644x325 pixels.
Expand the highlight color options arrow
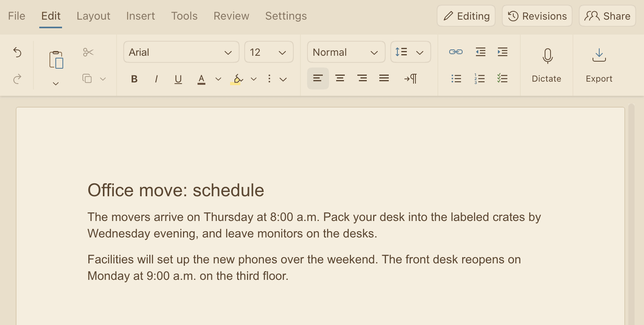[x=254, y=79]
